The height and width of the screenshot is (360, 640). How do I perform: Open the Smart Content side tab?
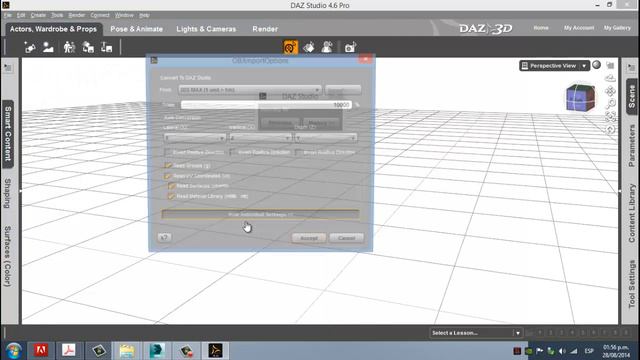tap(8, 134)
